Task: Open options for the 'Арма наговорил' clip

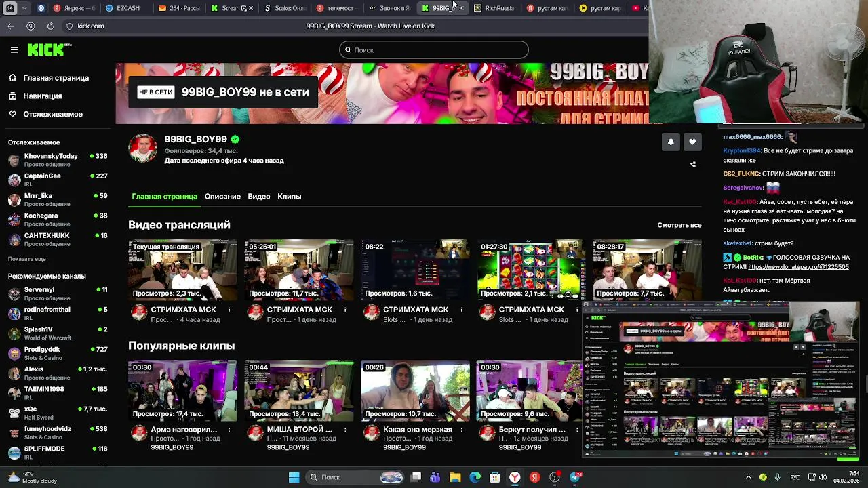Action: (x=229, y=430)
